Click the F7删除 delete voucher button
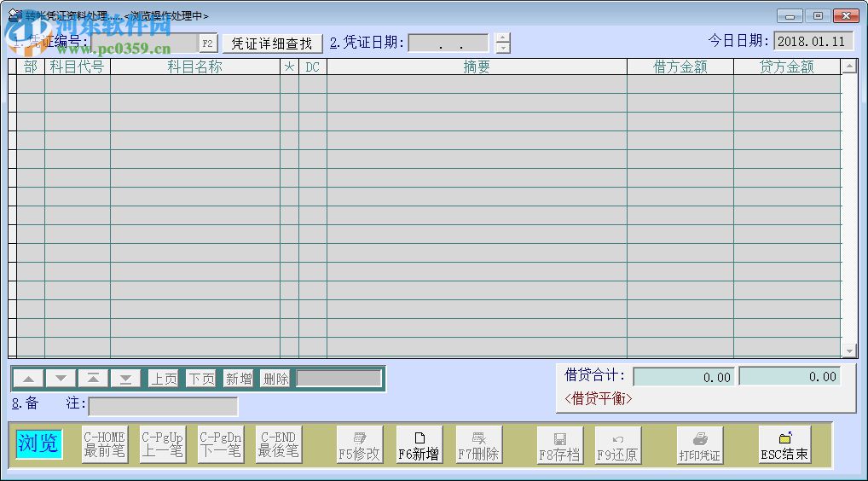 (x=479, y=444)
